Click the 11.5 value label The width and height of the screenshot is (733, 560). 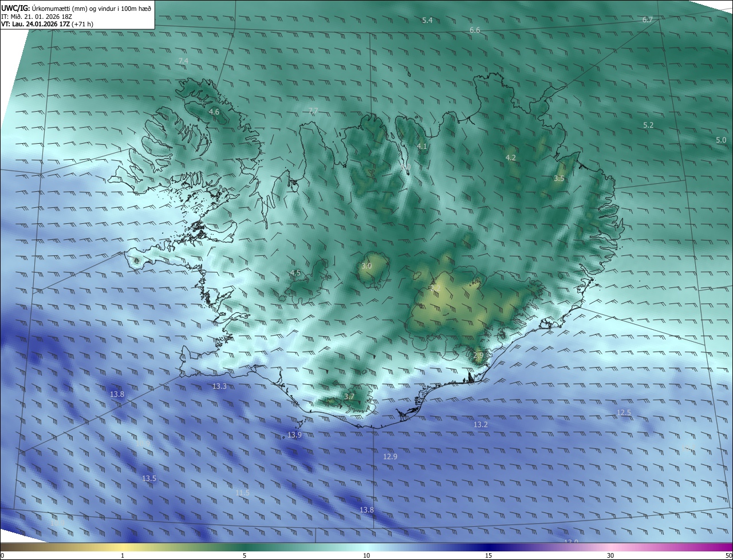click(242, 493)
